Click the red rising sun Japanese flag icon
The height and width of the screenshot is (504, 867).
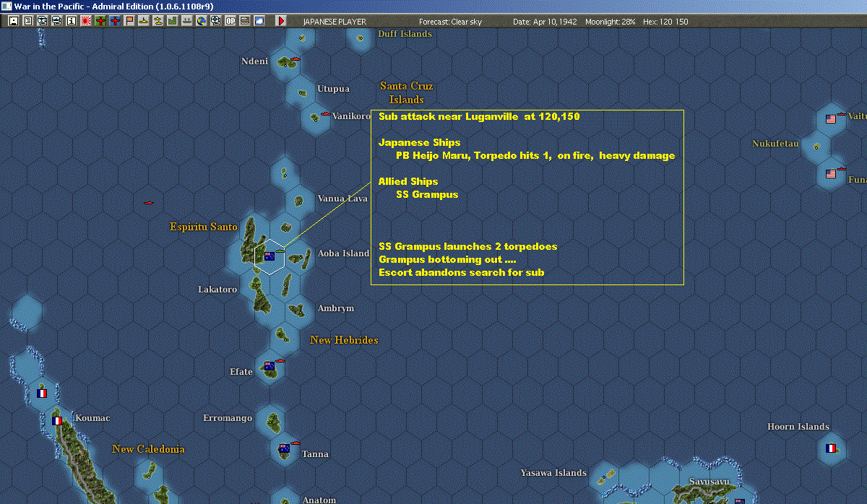tap(86, 21)
